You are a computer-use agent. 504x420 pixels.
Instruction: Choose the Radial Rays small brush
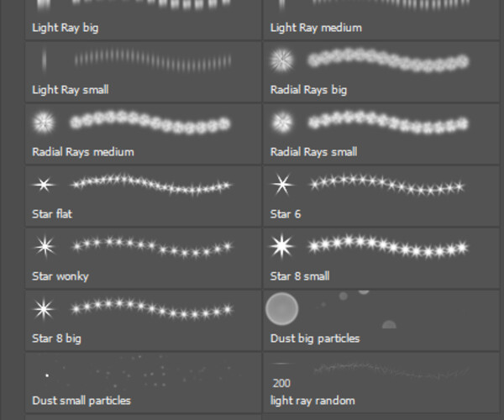[x=381, y=134]
